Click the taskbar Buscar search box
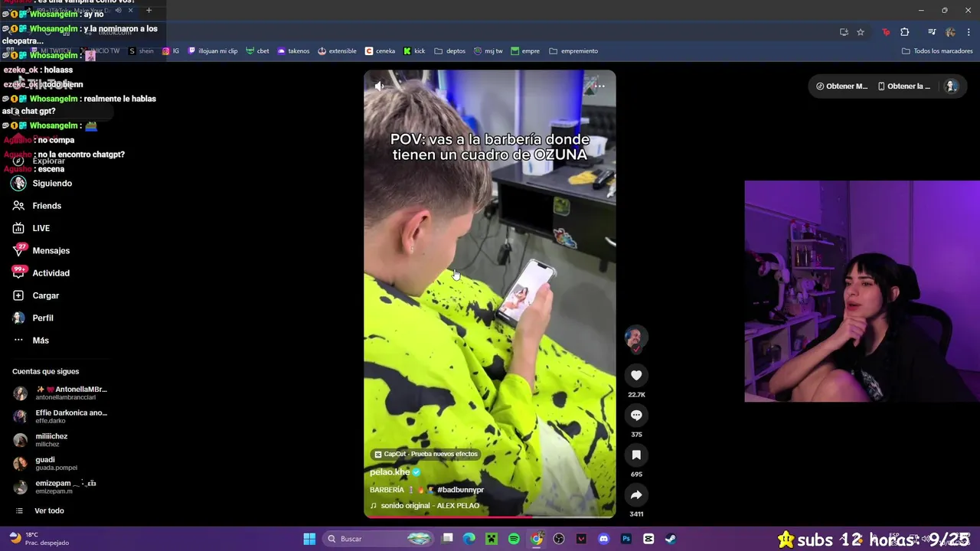980x551 pixels. click(378, 539)
